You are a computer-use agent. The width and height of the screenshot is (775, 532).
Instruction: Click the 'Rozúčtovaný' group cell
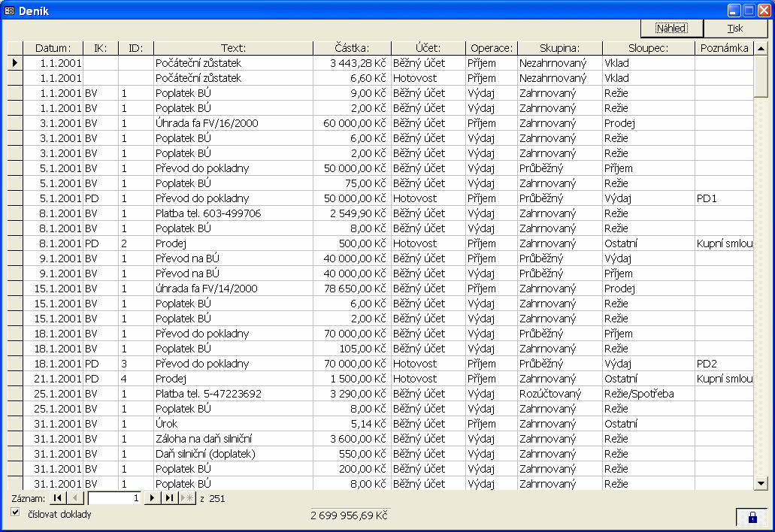click(x=559, y=394)
